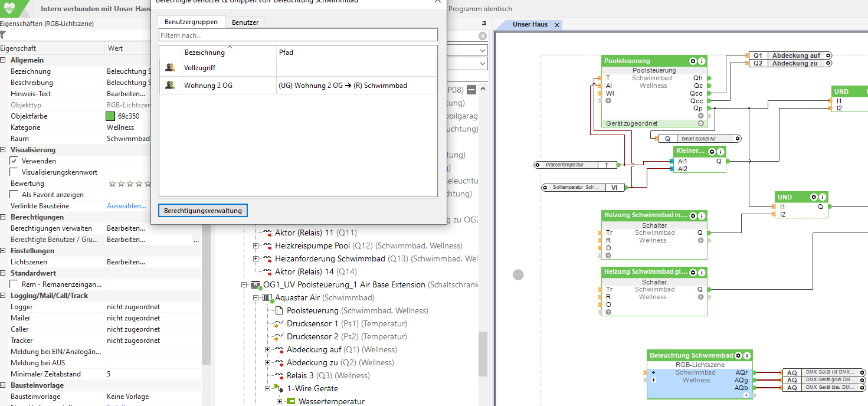Screen dimensions: 868x406
Task: Click the Berechtigungsverwaltung button
Action: pyautogui.click(x=204, y=210)
